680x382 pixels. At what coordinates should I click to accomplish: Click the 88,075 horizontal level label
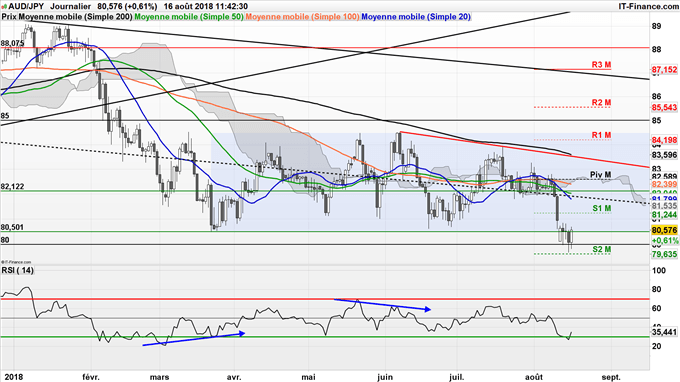pyautogui.click(x=12, y=43)
